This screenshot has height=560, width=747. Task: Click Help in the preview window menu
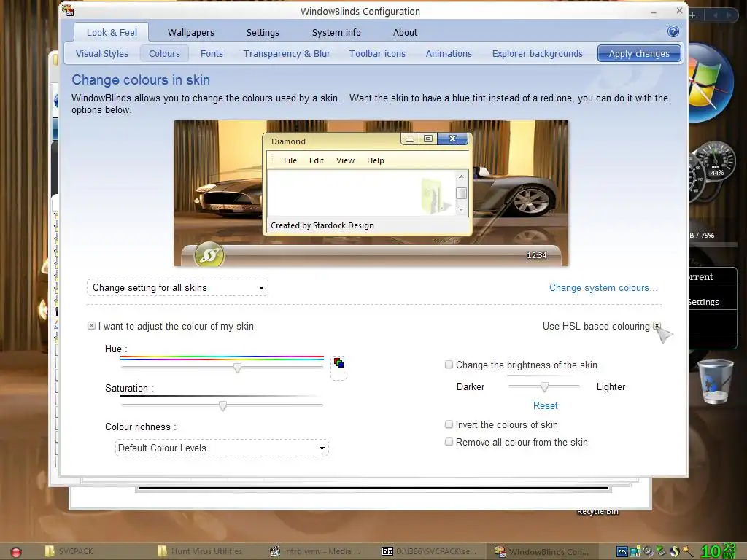[x=376, y=160]
